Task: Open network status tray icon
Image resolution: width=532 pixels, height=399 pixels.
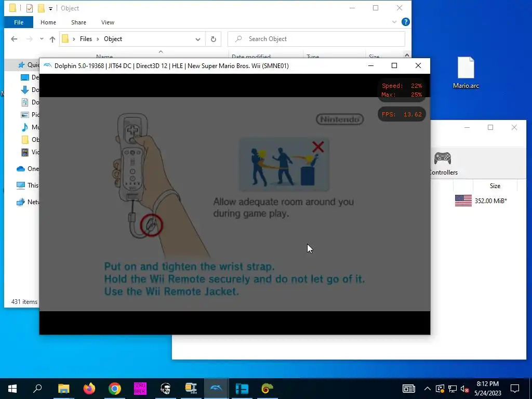Action: click(x=453, y=389)
